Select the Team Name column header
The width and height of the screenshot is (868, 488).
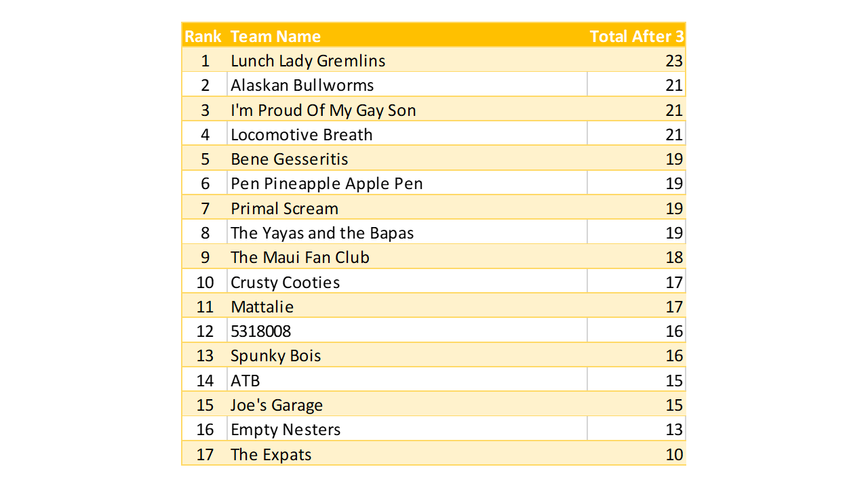pyautogui.click(x=275, y=37)
